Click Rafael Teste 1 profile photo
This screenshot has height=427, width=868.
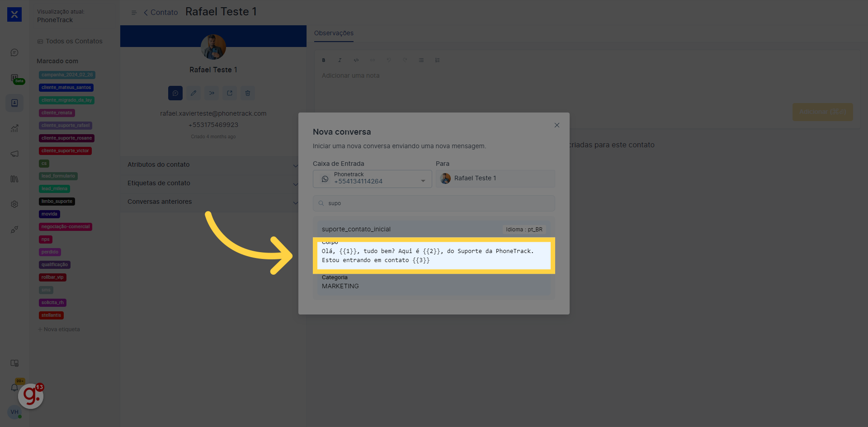pos(213,47)
